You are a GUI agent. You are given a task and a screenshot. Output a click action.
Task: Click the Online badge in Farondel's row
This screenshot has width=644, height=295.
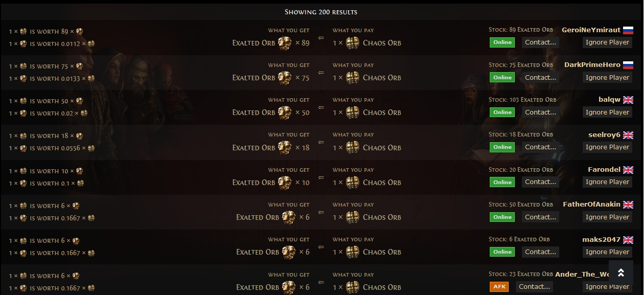click(x=503, y=182)
